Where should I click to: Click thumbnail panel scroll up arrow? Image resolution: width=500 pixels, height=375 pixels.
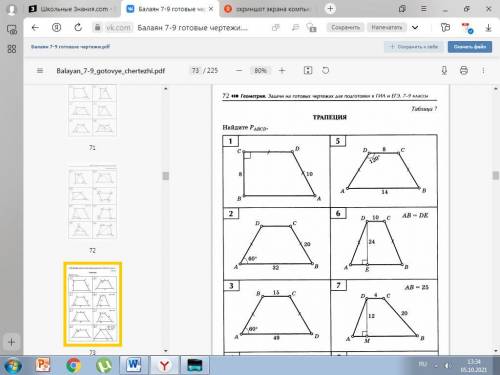tap(165, 89)
